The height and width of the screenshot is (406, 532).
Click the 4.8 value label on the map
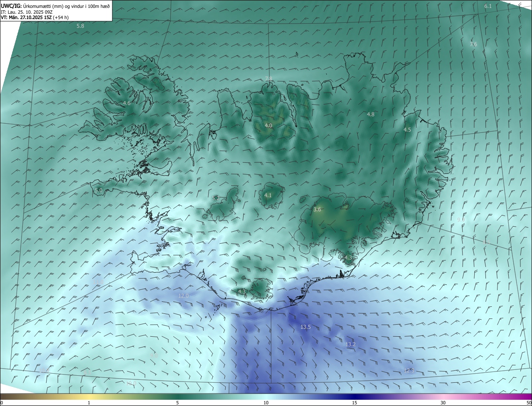coord(371,114)
